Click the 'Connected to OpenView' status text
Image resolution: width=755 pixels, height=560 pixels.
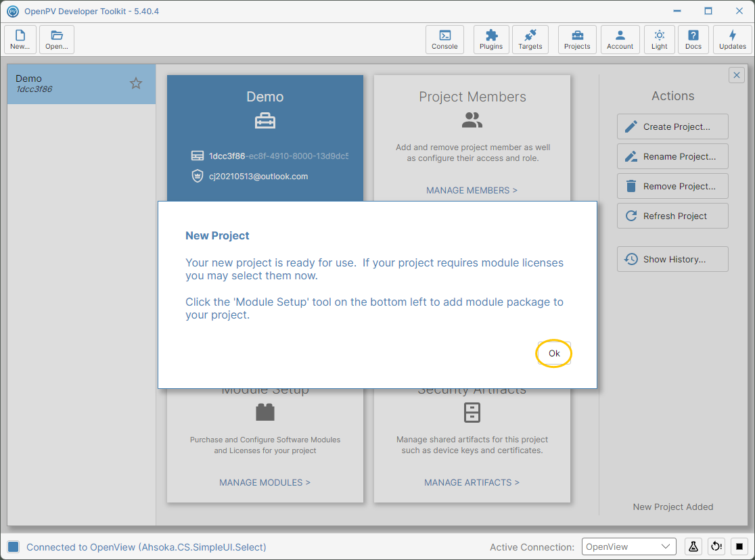146,547
